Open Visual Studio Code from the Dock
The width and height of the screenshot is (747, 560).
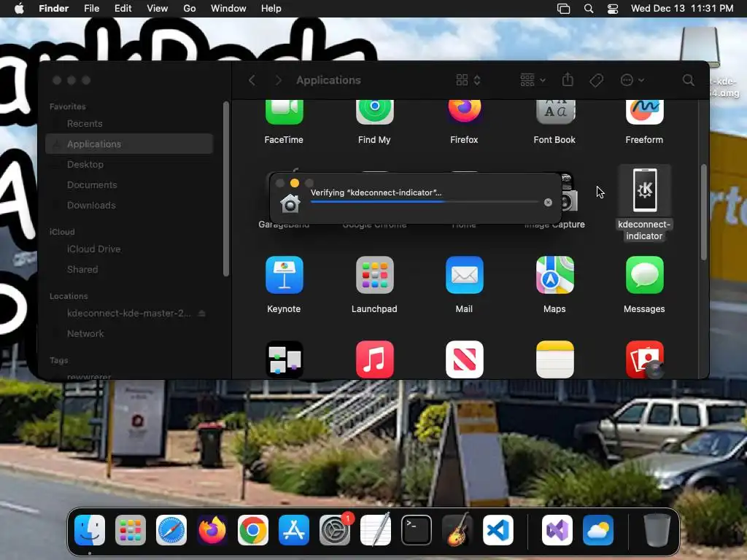498,530
